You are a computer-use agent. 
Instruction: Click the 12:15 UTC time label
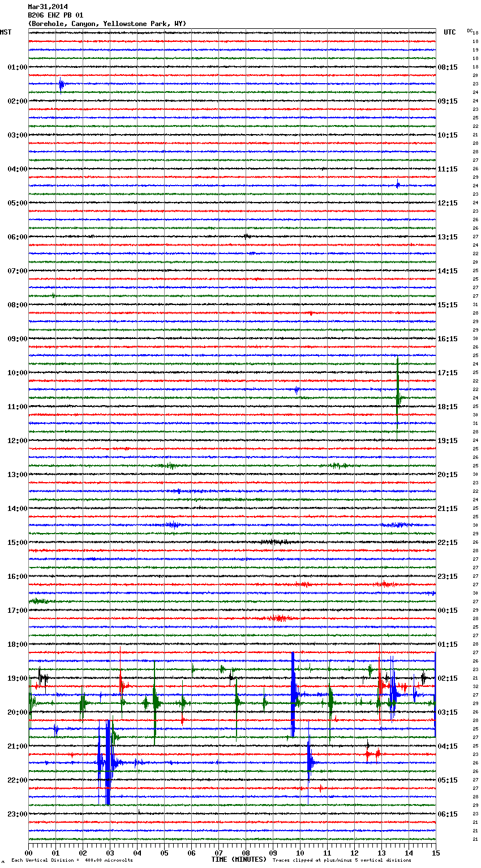(448, 203)
